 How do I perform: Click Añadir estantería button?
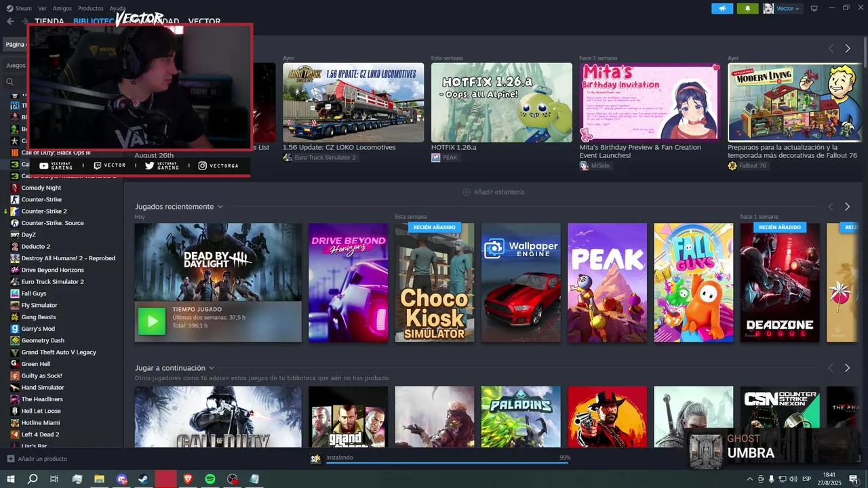tap(493, 192)
